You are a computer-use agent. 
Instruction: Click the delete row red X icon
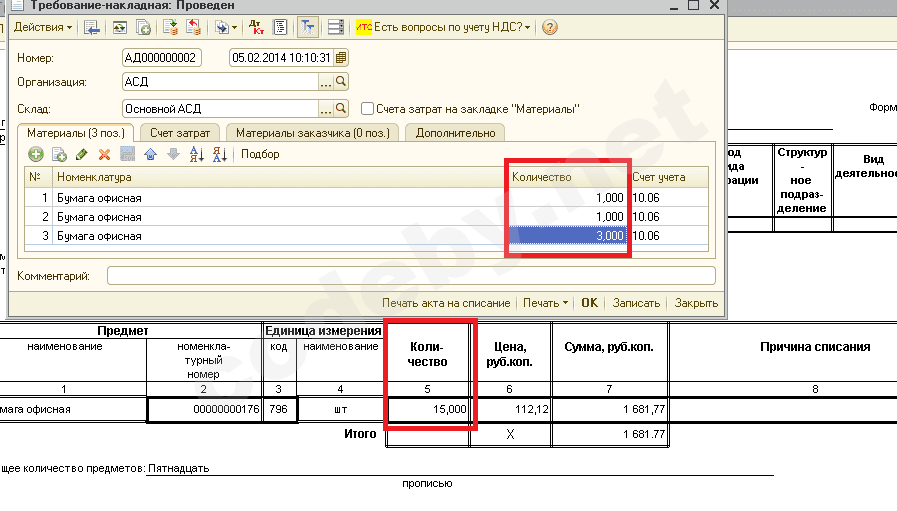coord(104,154)
